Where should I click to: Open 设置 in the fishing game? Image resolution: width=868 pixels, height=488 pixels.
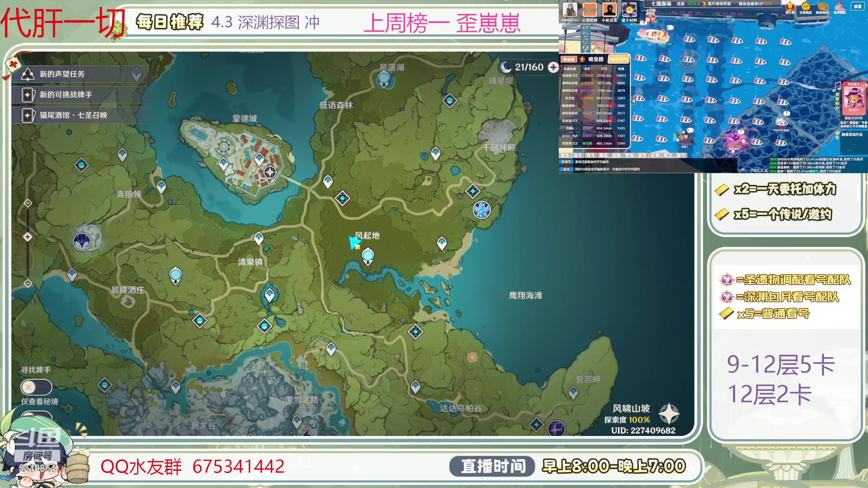857,6
